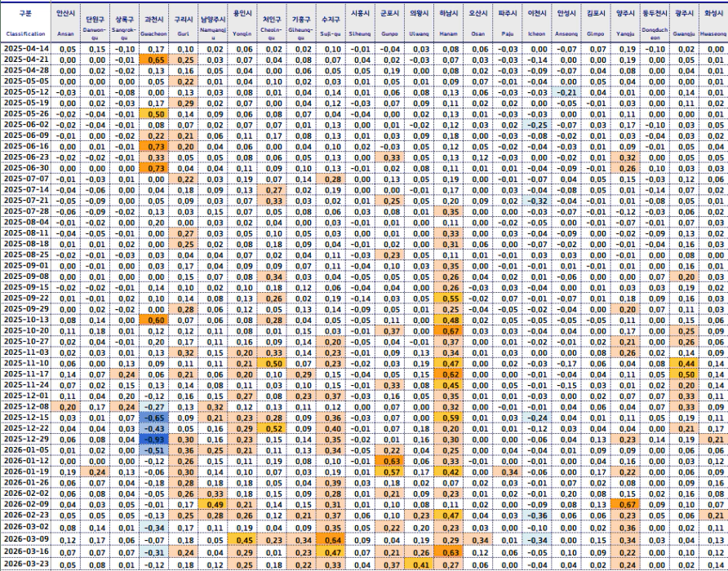This screenshot has width=728, height=571.
Task: Select the 2025-09-22 date row label
Action: tap(25, 298)
